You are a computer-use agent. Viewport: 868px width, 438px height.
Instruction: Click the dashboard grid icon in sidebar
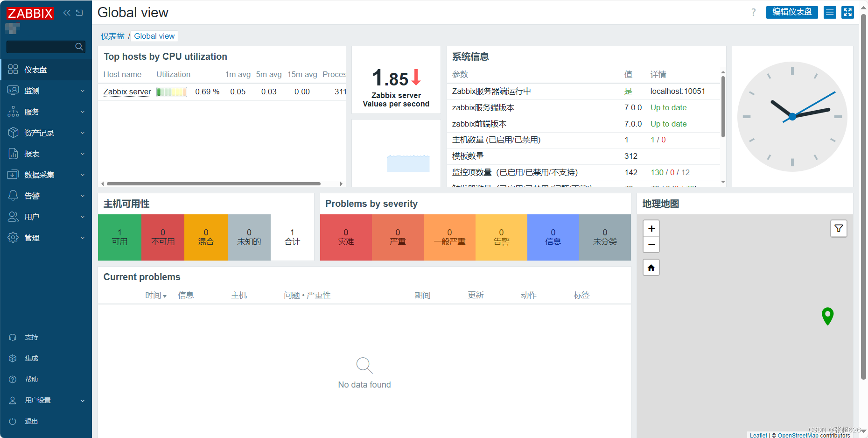13,70
